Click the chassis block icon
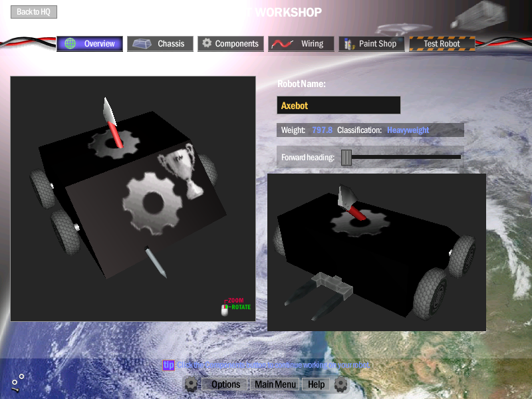532x399 pixels. pyautogui.click(x=142, y=44)
